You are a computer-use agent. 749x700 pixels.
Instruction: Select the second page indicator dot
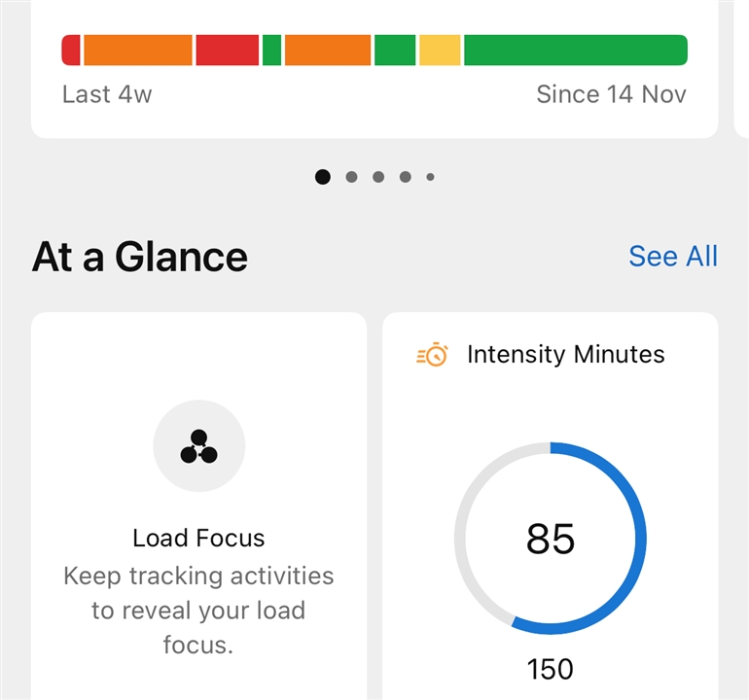tap(351, 177)
